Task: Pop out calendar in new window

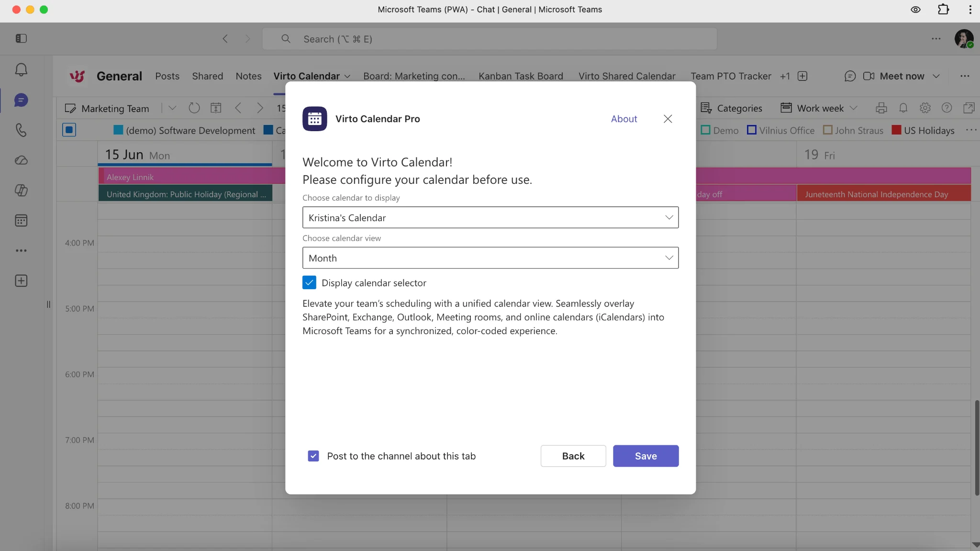Action: click(969, 108)
